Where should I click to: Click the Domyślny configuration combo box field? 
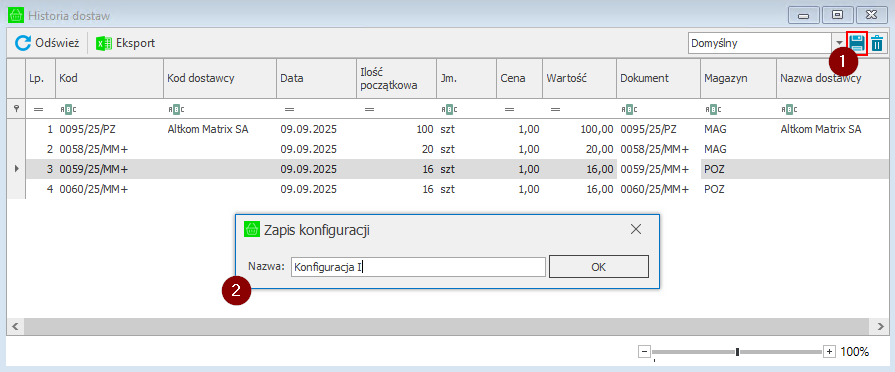pos(760,43)
